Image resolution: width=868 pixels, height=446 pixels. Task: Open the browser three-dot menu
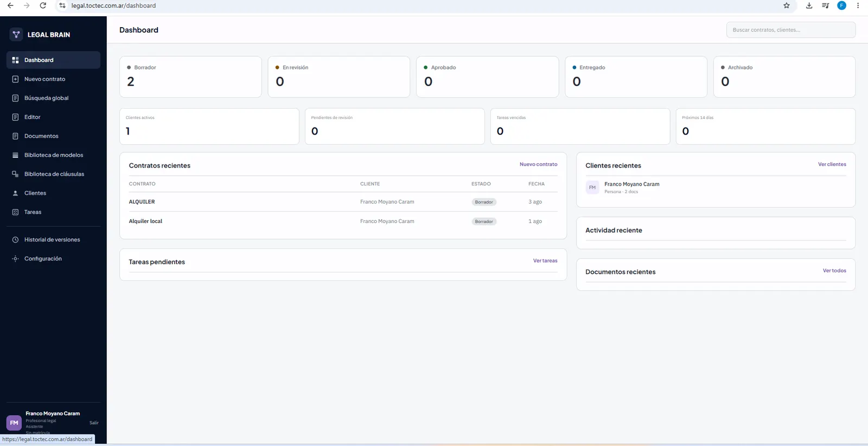click(x=858, y=5)
